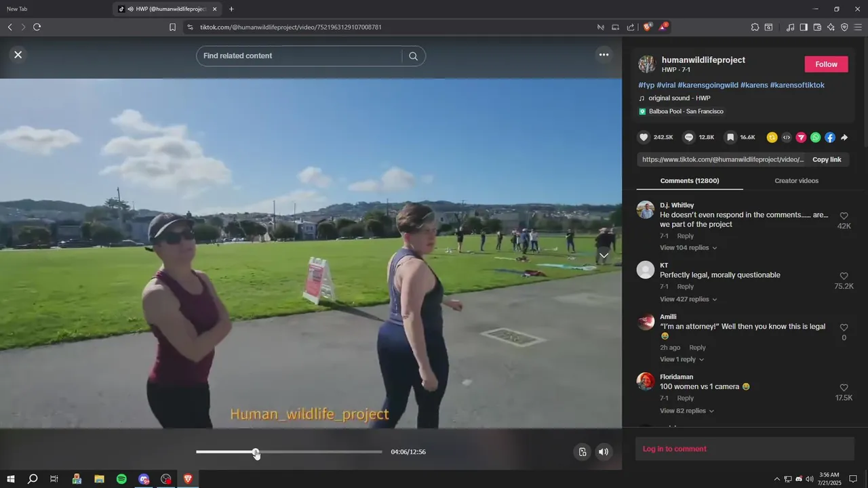Screen dimensions: 868x488
Task: Like KT's comment
Action: point(844,277)
